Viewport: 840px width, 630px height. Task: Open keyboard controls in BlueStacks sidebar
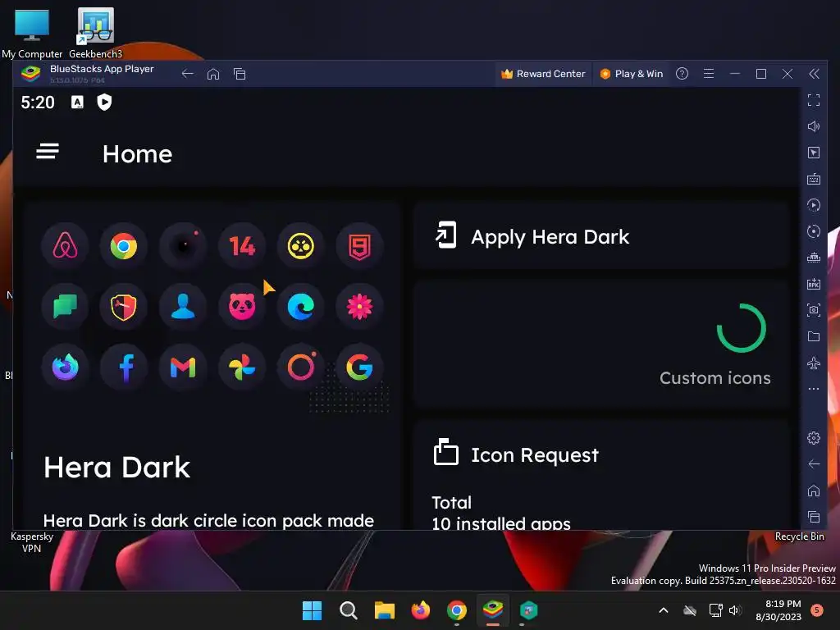click(x=813, y=179)
